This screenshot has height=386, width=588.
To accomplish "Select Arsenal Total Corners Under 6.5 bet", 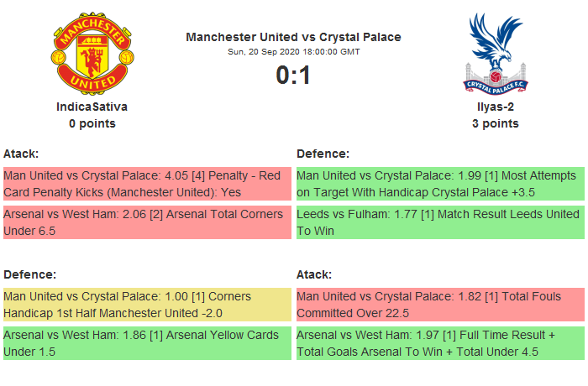I will coord(147,222).
